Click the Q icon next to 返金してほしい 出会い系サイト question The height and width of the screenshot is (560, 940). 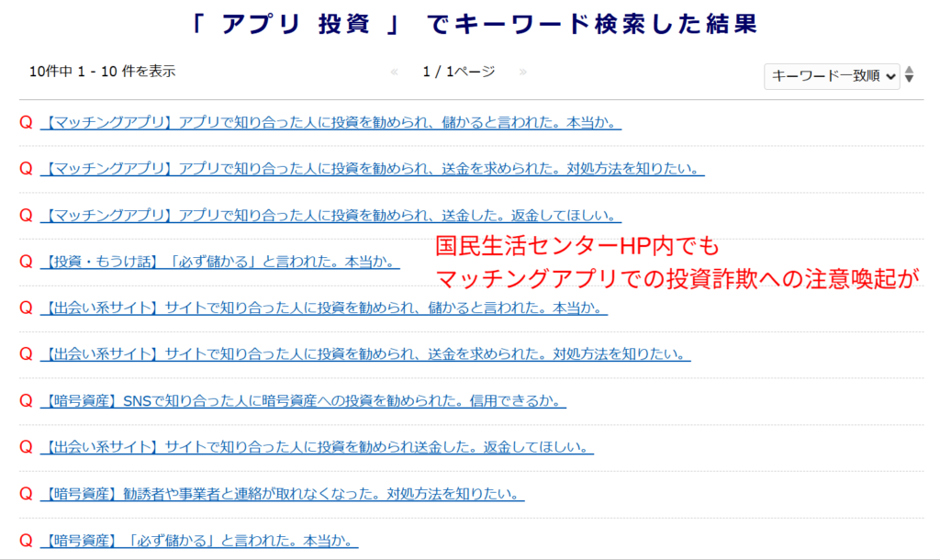[23, 448]
